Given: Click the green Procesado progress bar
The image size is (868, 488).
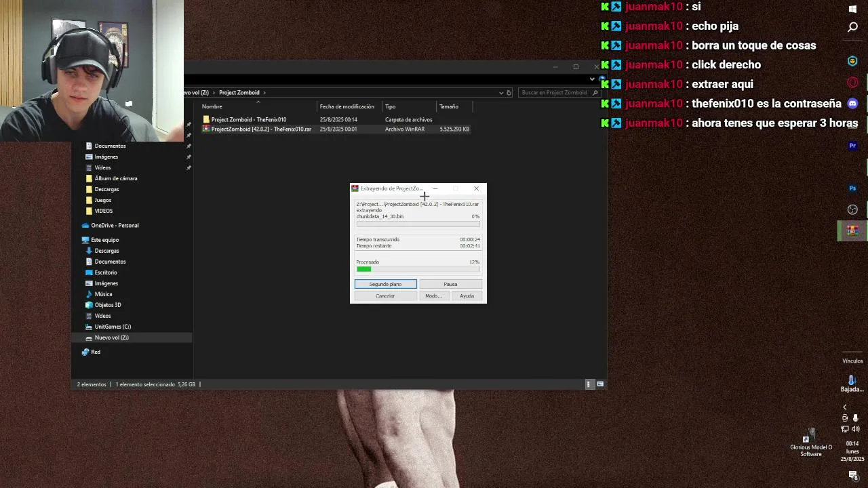Looking at the screenshot, I should [x=418, y=269].
